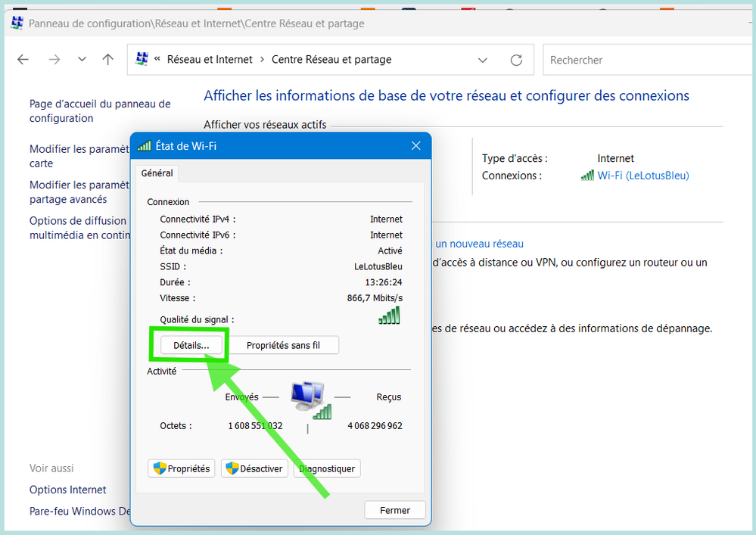Image resolution: width=756 pixels, height=535 pixels.
Task: Click the control panel icon in address bar
Action: [x=142, y=59]
